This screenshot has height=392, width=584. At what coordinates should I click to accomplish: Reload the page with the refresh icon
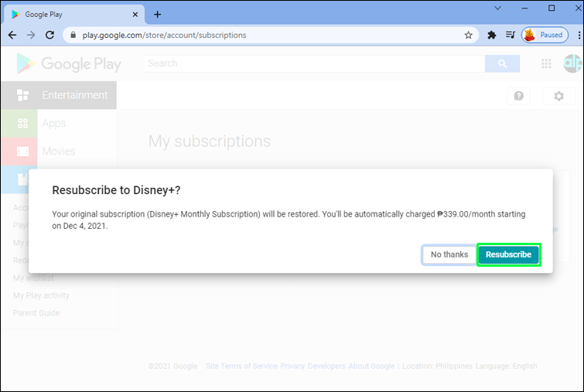click(x=50, y=35)
